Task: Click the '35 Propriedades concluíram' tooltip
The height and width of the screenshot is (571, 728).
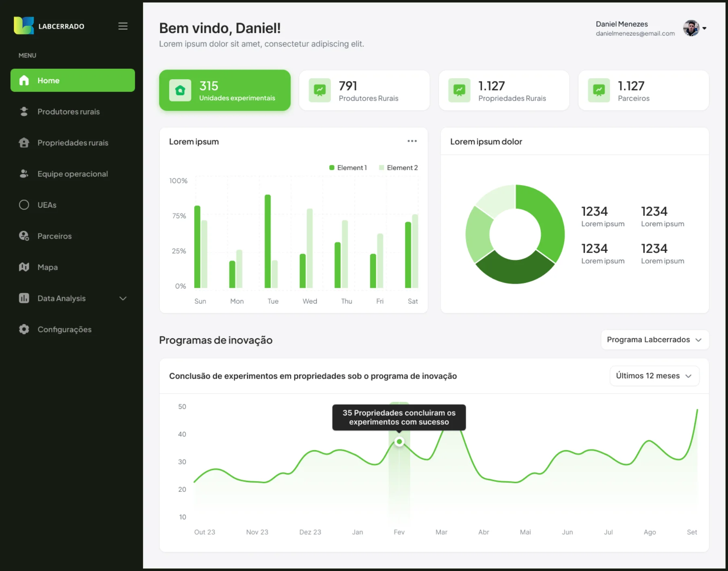Action: point(399,417)
